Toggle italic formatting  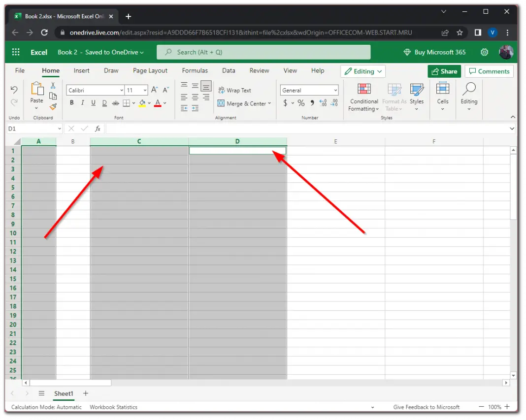pyautogui.click(x=82, y=102)
